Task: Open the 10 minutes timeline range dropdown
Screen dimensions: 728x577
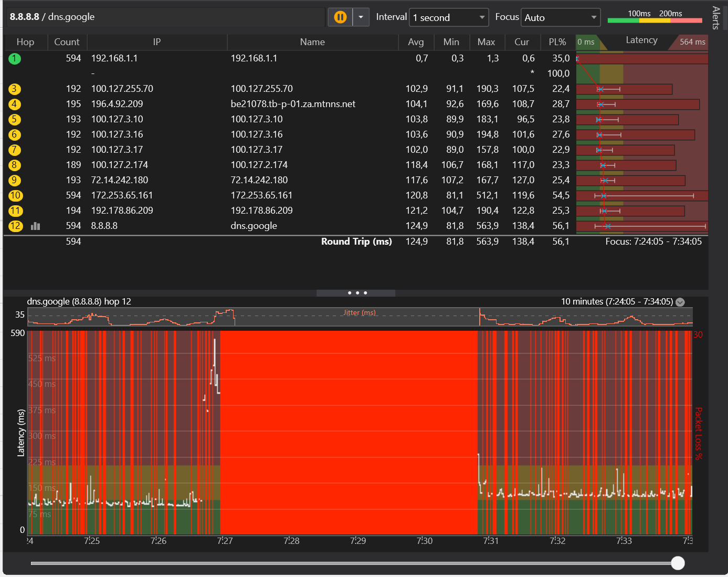Action: [680, 302]
